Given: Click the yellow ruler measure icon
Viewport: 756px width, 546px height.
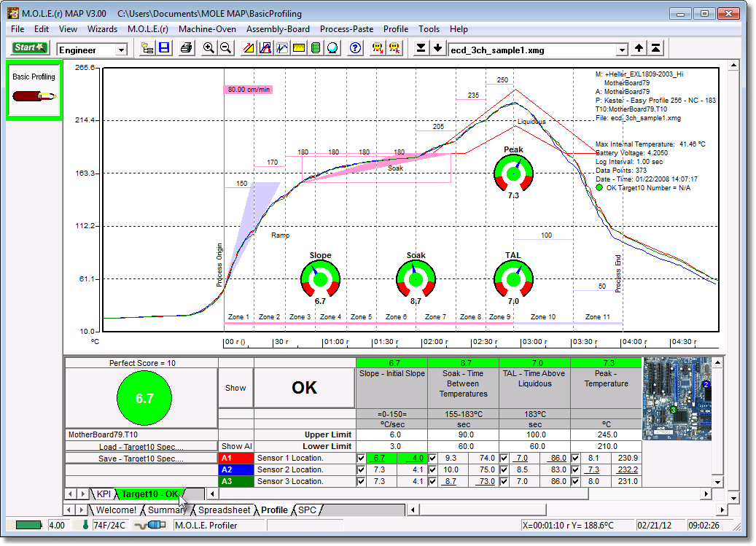Looking at the screenshot, I should [299, 48].
